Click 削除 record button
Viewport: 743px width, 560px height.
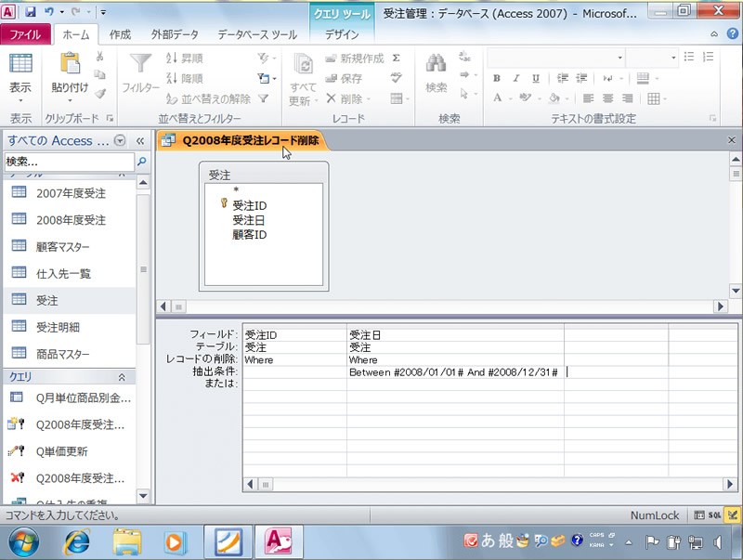coord(349,98)
